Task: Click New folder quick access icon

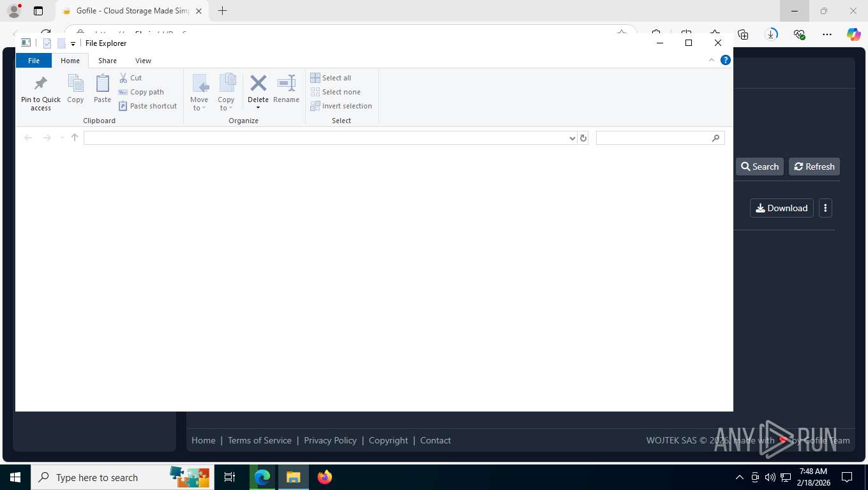Action: coord(61,43)
